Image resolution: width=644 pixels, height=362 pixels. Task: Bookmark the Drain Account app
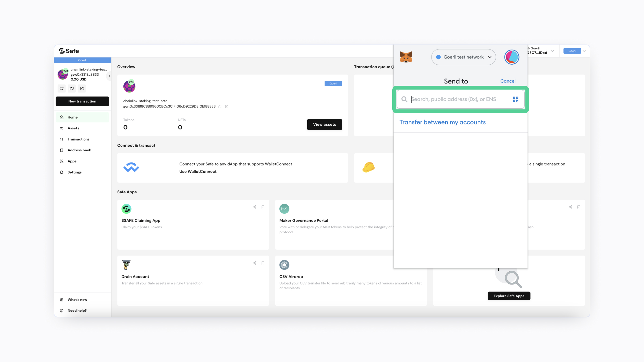point(263,263)
